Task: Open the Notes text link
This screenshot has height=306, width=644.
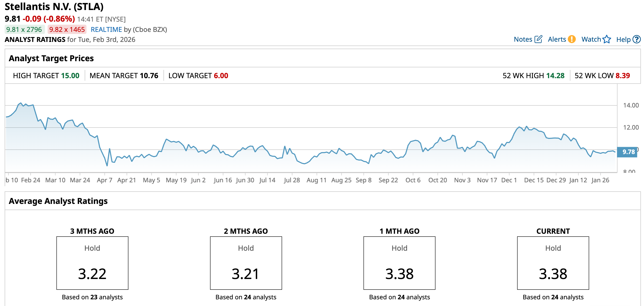Action: click(x=523, y=39)
